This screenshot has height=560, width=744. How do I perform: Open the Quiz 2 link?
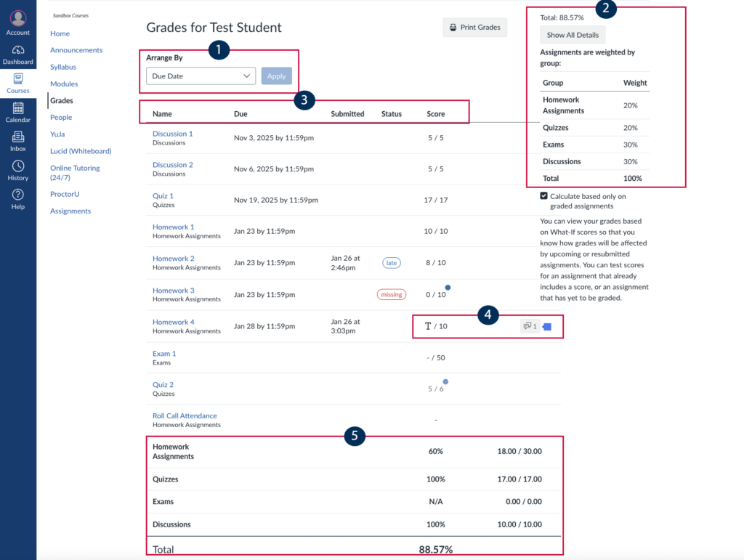[x=163, y=384]
